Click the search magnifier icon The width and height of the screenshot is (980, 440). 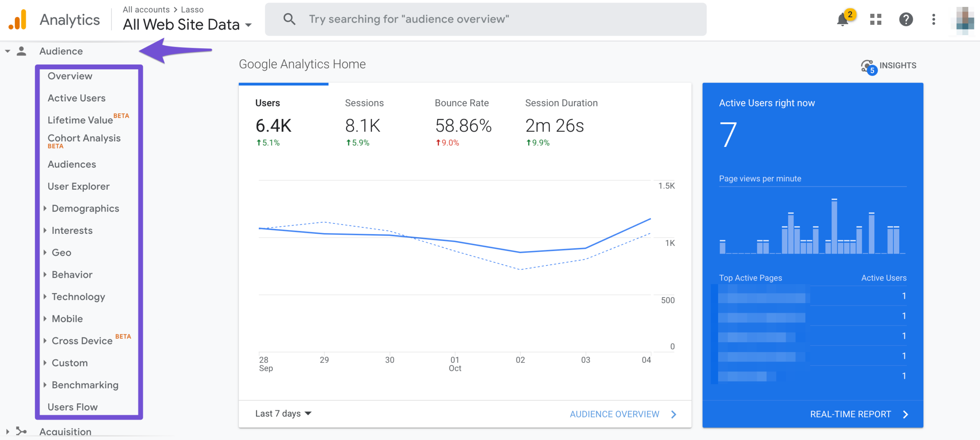(289, 19)
